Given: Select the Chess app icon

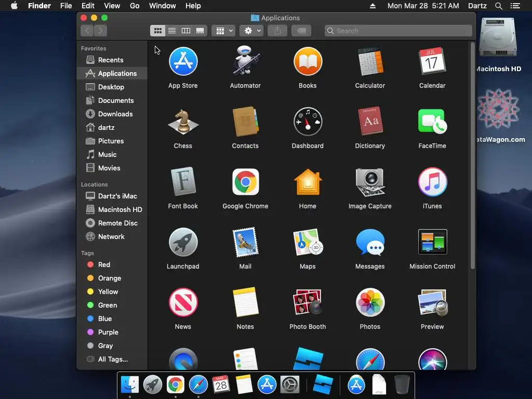Looking at the screenshot, I should [x=183, y=122].
